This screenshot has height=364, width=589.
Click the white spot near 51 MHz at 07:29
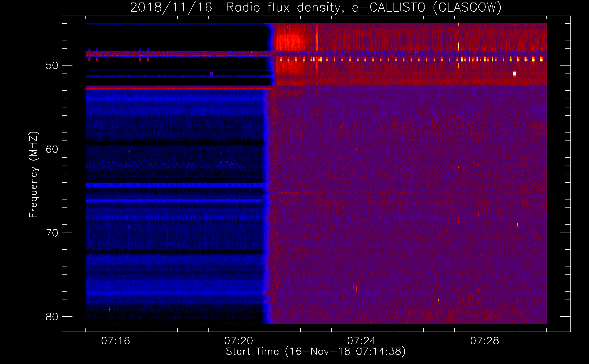coord(514,74)
